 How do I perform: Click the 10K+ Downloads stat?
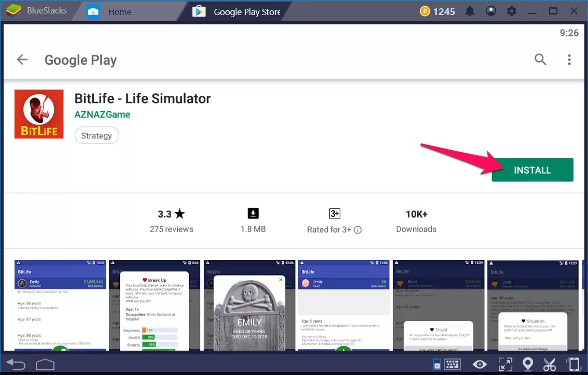(416, 221)
